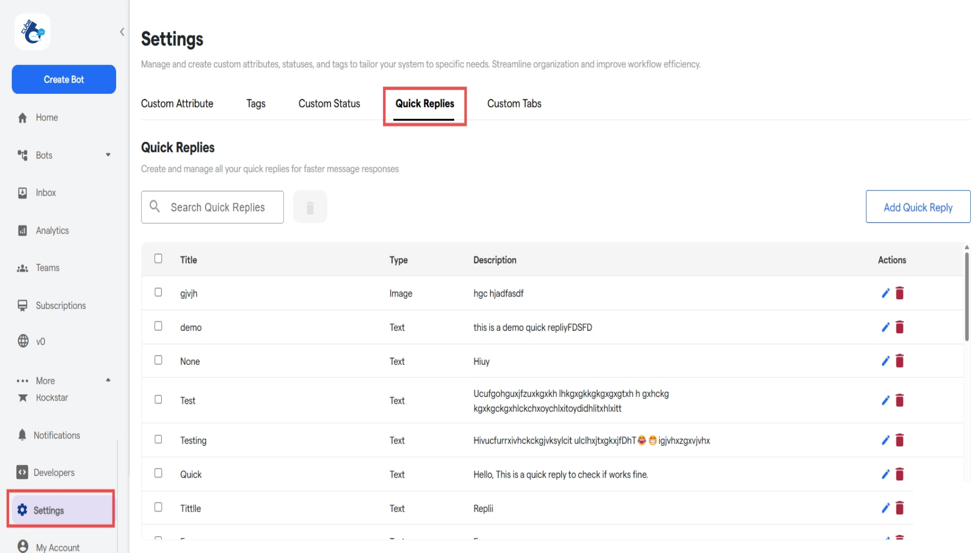Delete the Test quick reply
This screenshot has height=553, width=980.
pyautogui.click(x=900, y=401)
